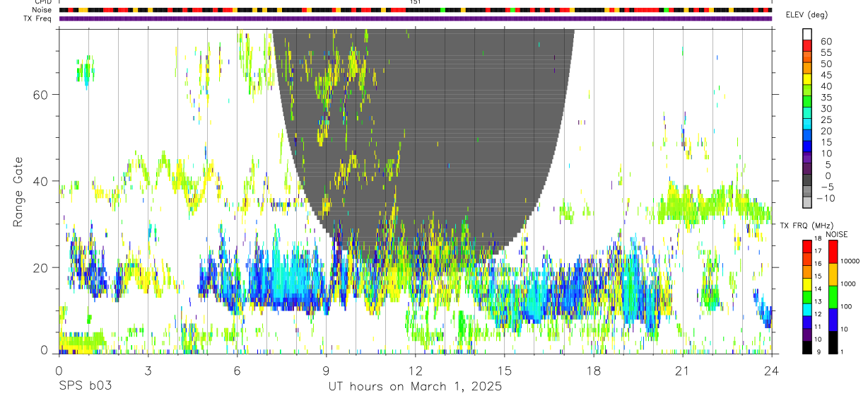This screenshot has height=401, width=868.
Task: Click the TX FRQ scale label 18
Action: click(x=818, y=238)
